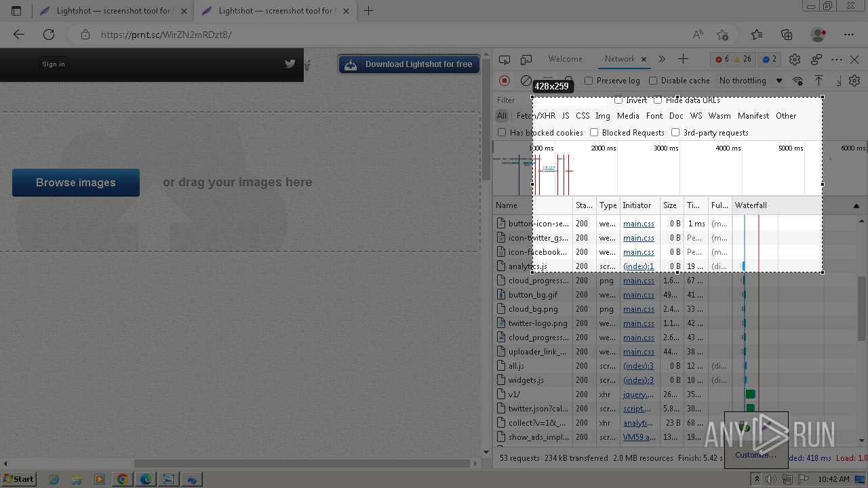Open Network settings gear icon
868x488 pixels.
click(x=854, y=81)
